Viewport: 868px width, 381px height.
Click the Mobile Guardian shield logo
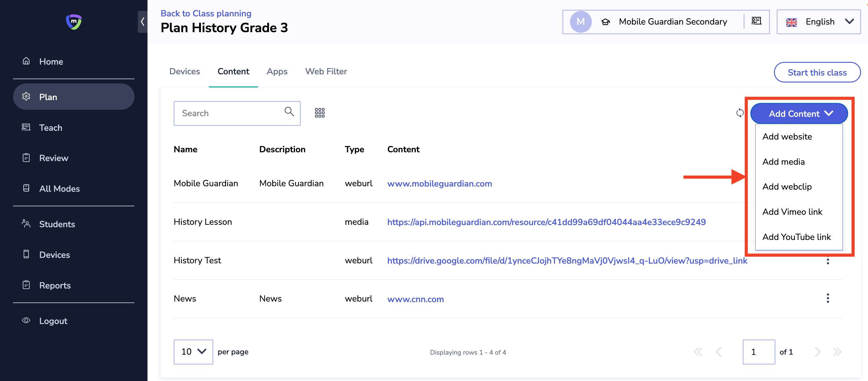coord(73,22)
